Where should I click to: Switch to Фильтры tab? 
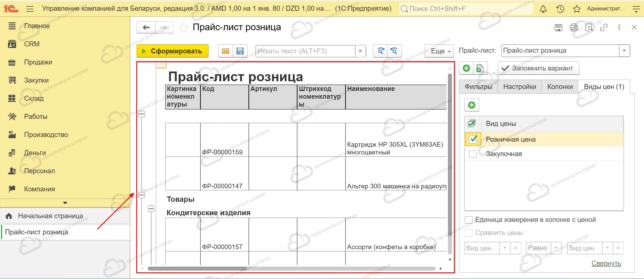click(x=478, y=87)
